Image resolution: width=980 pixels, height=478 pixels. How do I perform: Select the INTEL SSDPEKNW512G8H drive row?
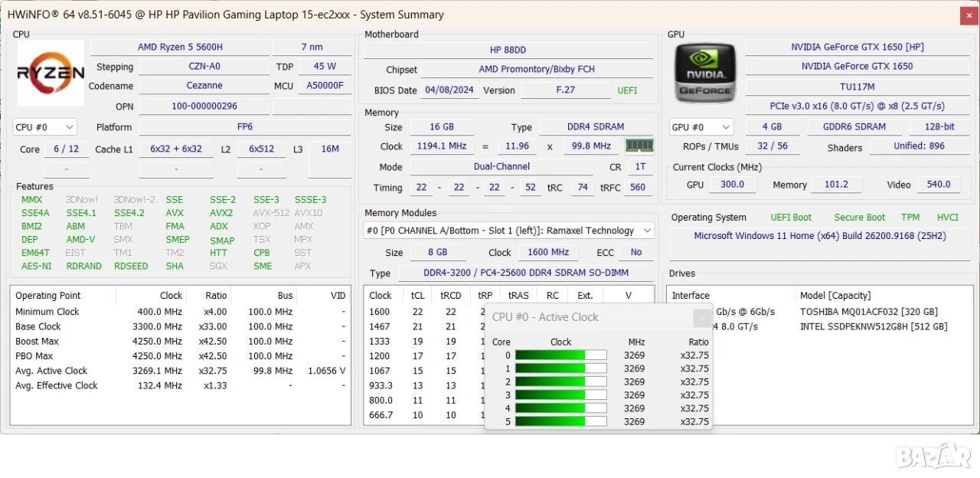point(819,326)
